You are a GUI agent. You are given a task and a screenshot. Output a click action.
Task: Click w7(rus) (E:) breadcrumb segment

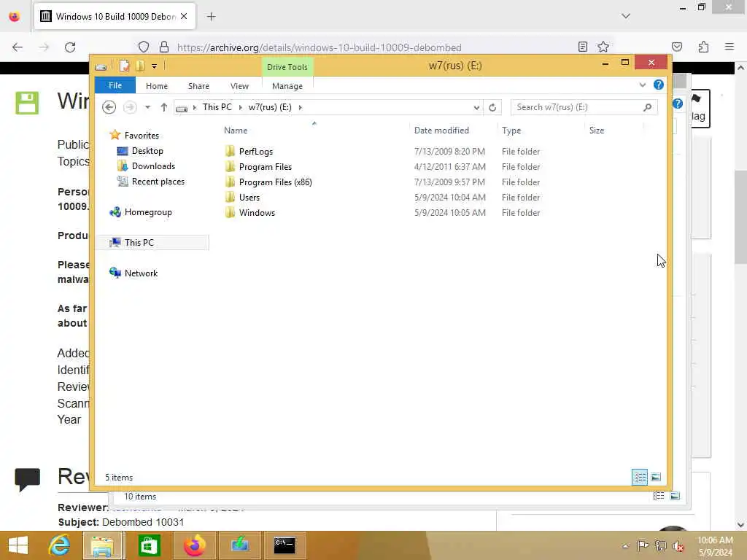(270, 107)
